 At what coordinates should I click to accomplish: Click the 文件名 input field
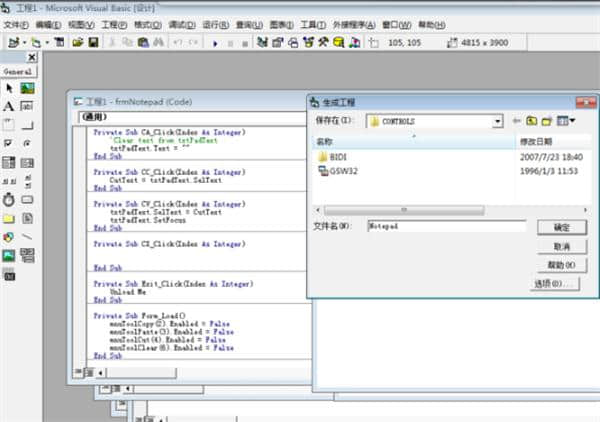445,227
